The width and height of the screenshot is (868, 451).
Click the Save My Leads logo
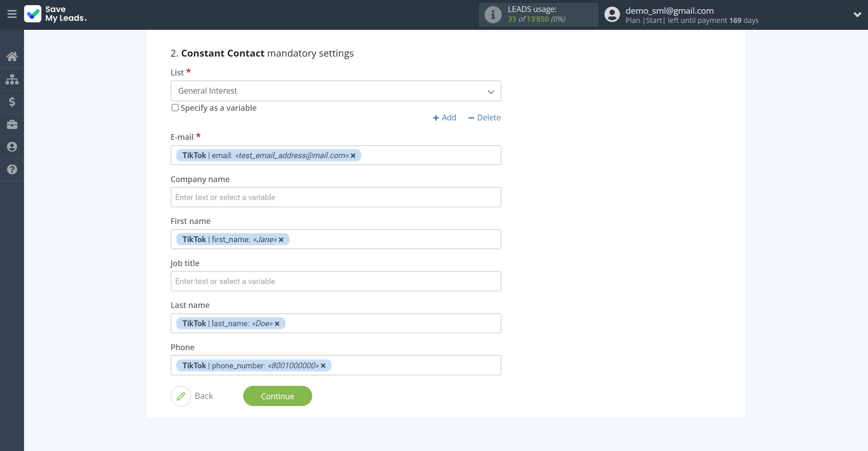tap(55, 14)
